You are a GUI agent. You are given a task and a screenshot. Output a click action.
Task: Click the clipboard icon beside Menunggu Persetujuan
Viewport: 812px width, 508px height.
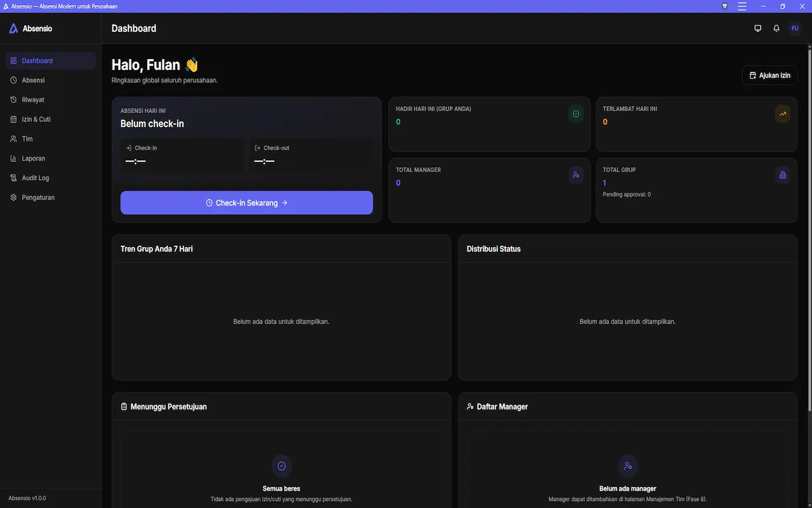[x=124, y=406]
